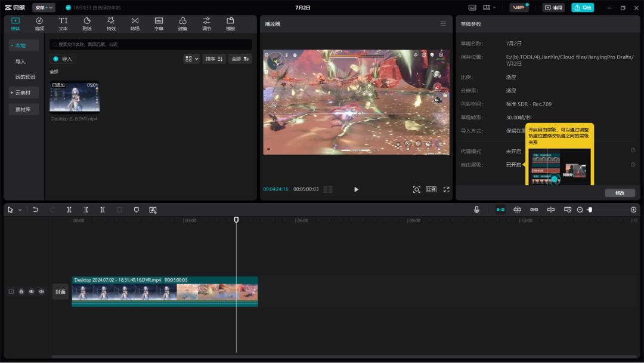
Task: Open the 菜单 dropdown in title bar
Action: [44, 8]
